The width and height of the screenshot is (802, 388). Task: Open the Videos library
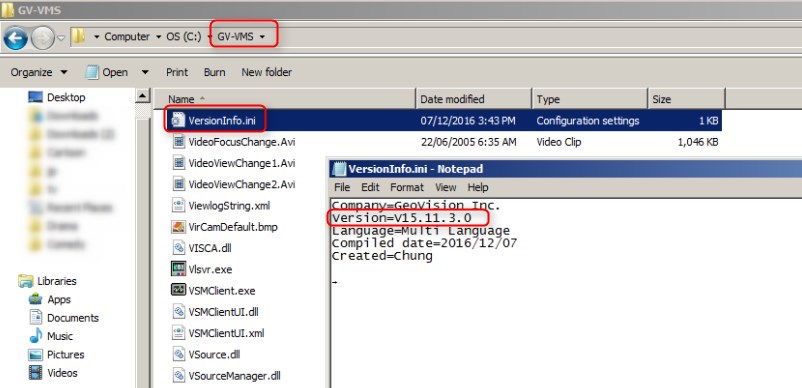coord(62,373)
